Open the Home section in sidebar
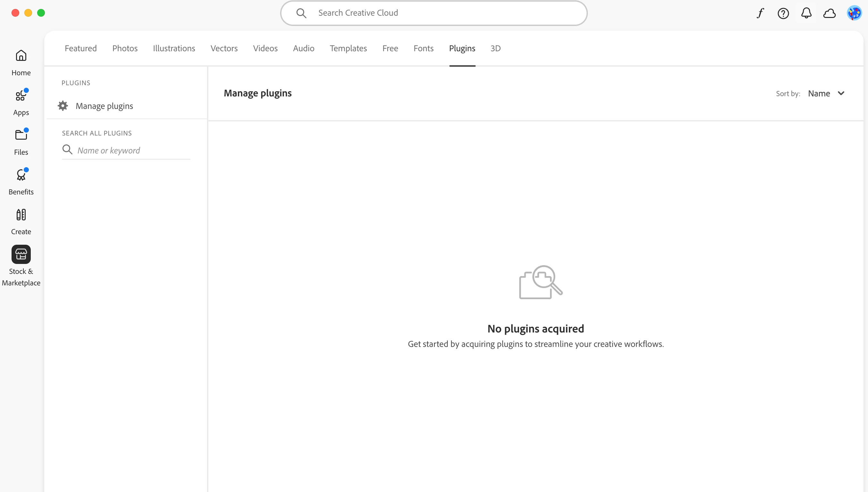 pyautogui.click(x=21, y=62)
